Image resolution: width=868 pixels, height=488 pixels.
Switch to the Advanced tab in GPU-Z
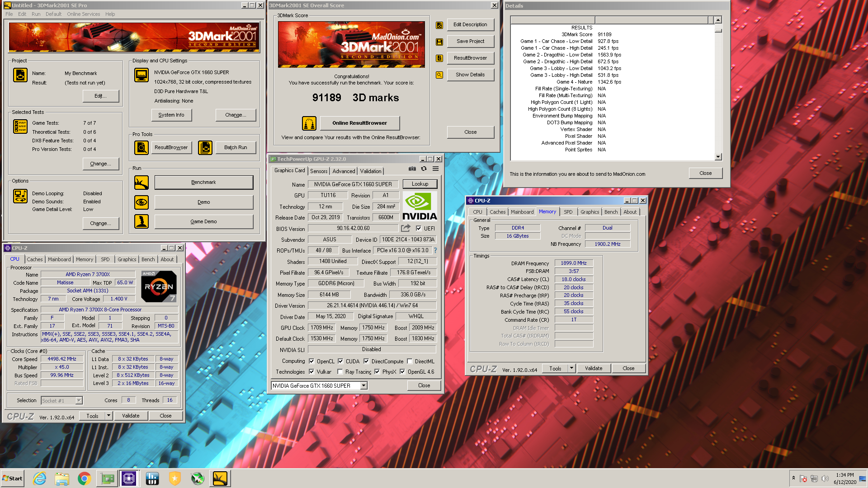(344, 171)
